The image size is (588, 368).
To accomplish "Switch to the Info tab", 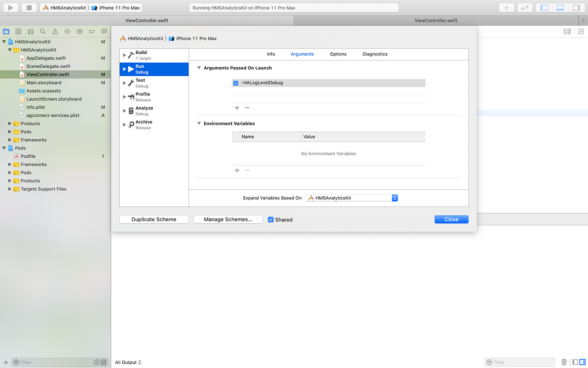I will click(271, 54).
